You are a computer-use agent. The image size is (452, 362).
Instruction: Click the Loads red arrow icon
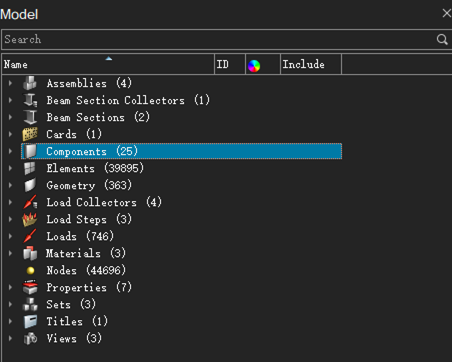[x=30, y=236]
